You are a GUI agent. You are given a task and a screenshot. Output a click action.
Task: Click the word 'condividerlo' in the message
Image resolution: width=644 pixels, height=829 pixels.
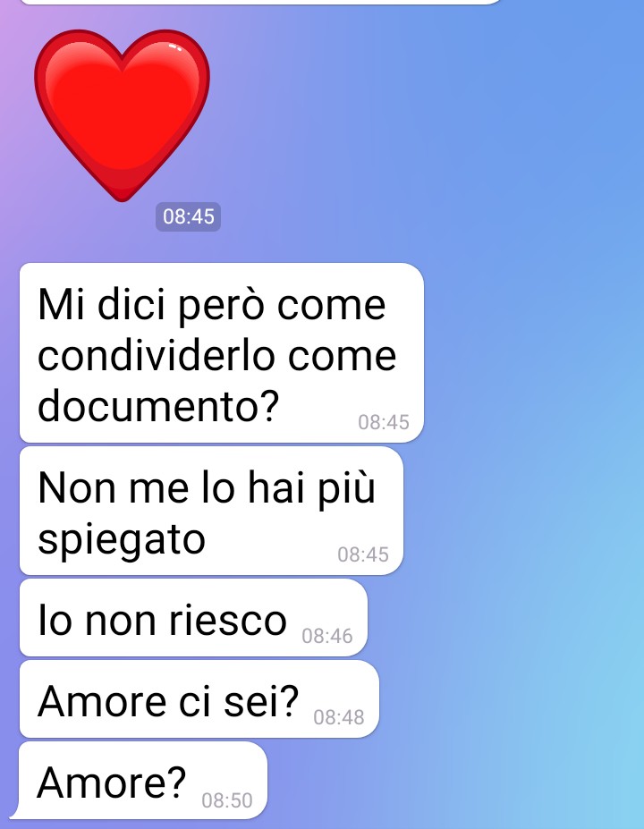pyautogui.click(x=157, y=355)
